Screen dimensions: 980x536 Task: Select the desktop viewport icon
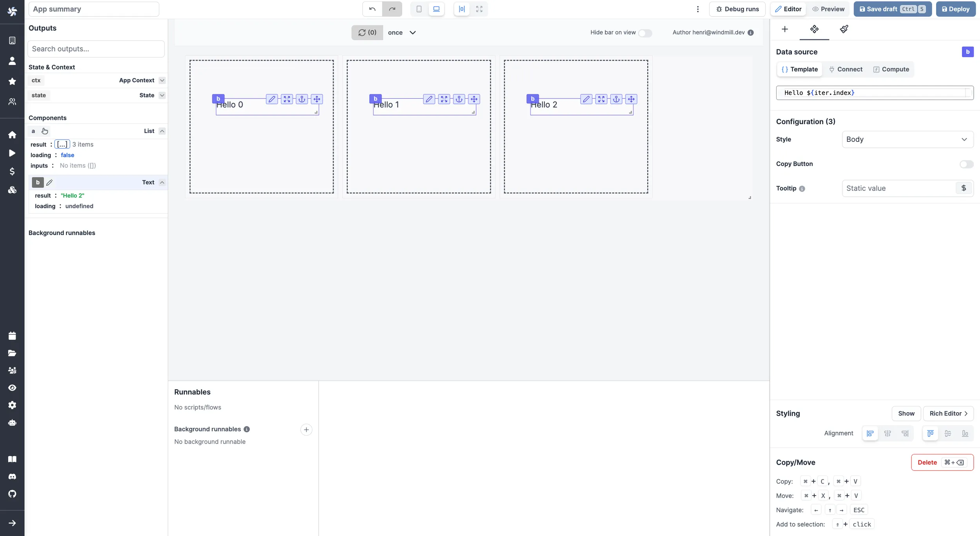tap(436, 9)
